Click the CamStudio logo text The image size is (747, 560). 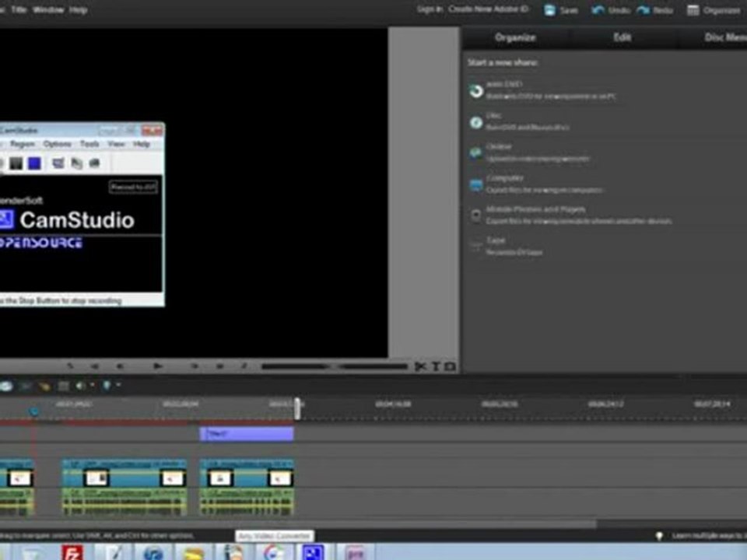(x=77, y=220)
